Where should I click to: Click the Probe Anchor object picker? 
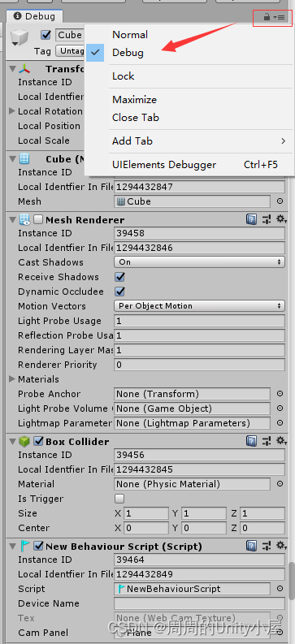(280, 393)
